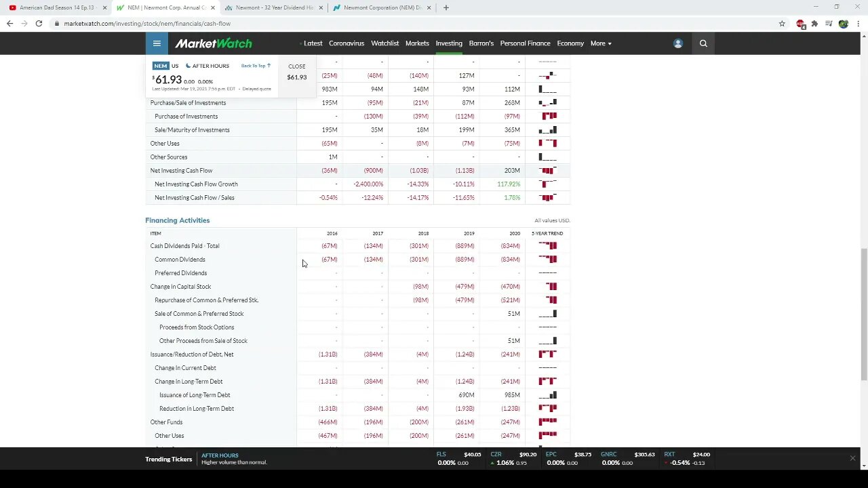The width and height of the screenshot is (868, 488).
Task: Open the Coronavirus nav section
Action: click(x=347, y=43)
